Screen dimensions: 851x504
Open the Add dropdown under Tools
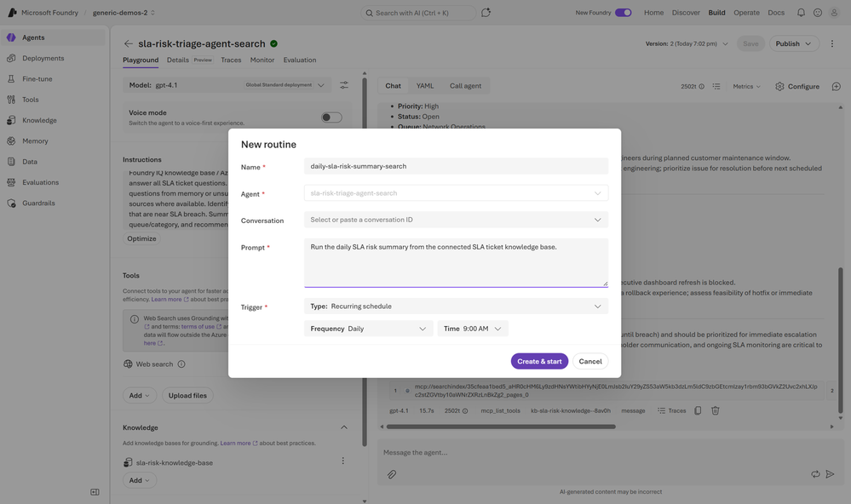click(x=140, y=396)
